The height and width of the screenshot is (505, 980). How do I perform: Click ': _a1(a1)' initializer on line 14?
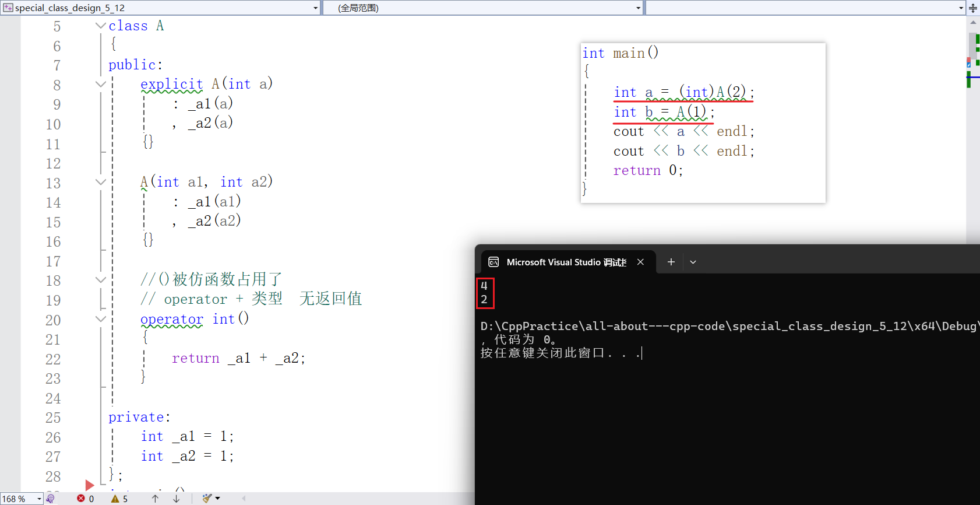207,202
